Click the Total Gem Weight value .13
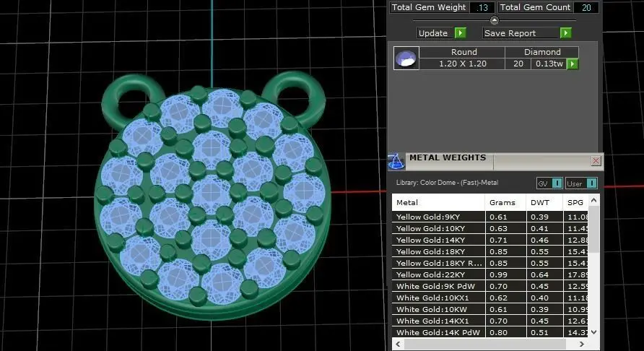644x351 pixels. (482, 7)
